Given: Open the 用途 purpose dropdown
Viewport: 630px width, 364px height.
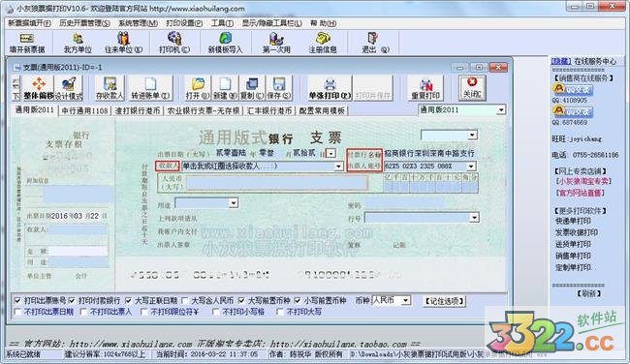Looking at the screenshot, I should [x=233, y=203].
